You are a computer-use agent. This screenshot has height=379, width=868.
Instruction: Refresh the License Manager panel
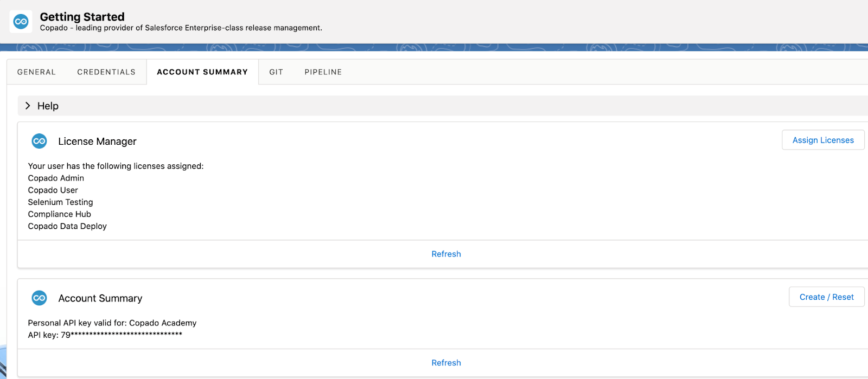pyautogui.click(x=446, y=254)
